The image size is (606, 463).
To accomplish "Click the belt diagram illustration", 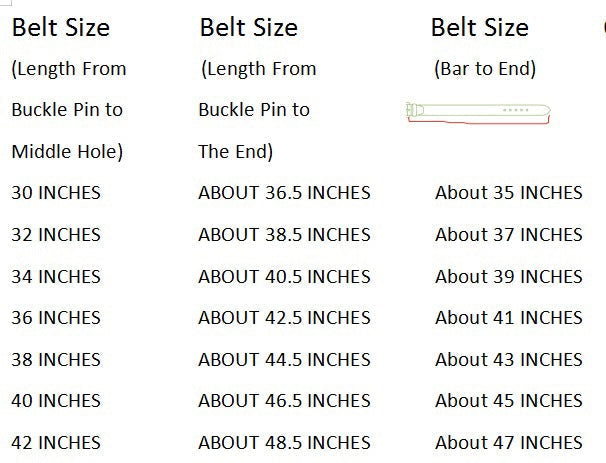I will tap(478, 110).
